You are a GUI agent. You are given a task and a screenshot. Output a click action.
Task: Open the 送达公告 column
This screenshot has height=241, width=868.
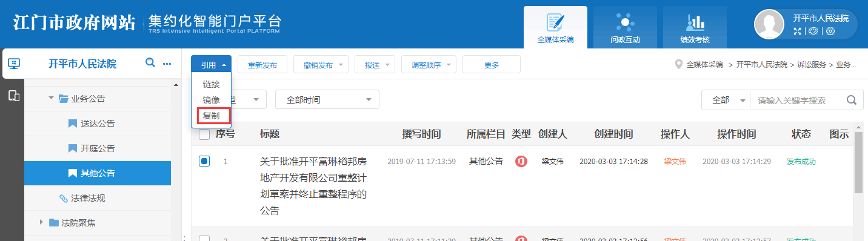[98, 124]
